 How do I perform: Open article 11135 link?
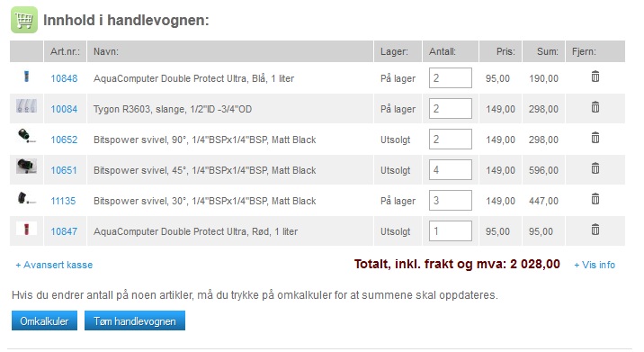tap(63, 201)
